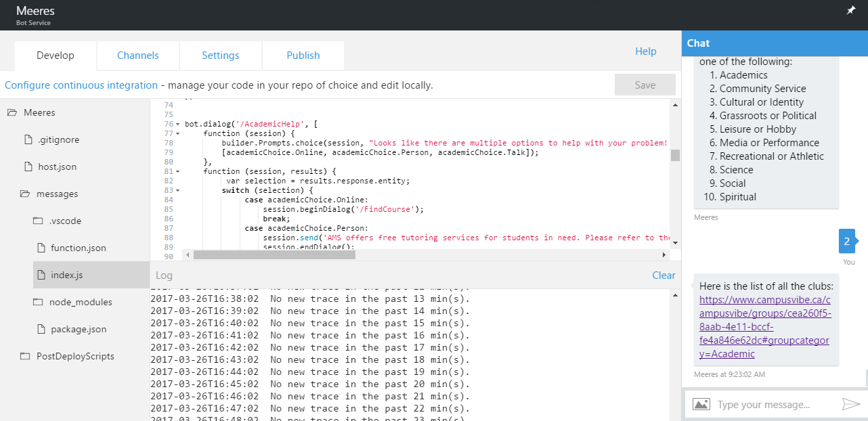This screenshot has height=421, width=868.
Task: Open host.json in file tree
Action: [x=57, y=167]
